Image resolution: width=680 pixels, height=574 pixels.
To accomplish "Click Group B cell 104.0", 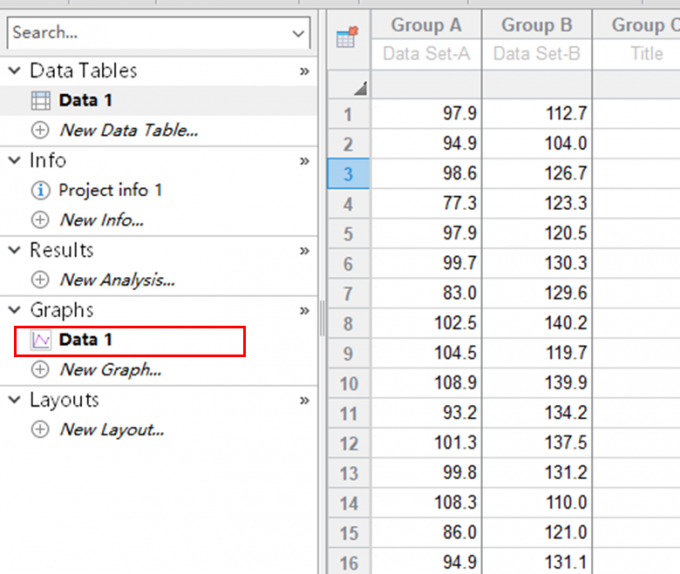I will pos(537,144).
